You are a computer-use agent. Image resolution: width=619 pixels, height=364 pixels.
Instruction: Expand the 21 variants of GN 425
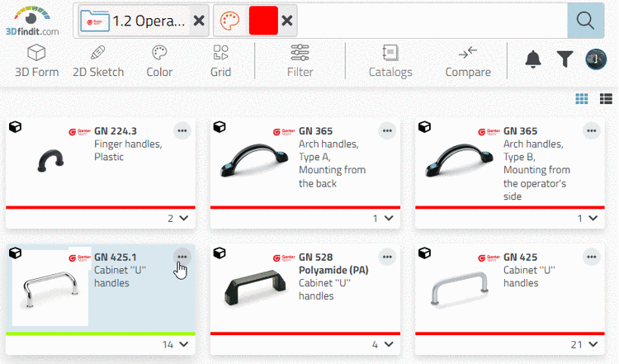[x=584, y=345]
